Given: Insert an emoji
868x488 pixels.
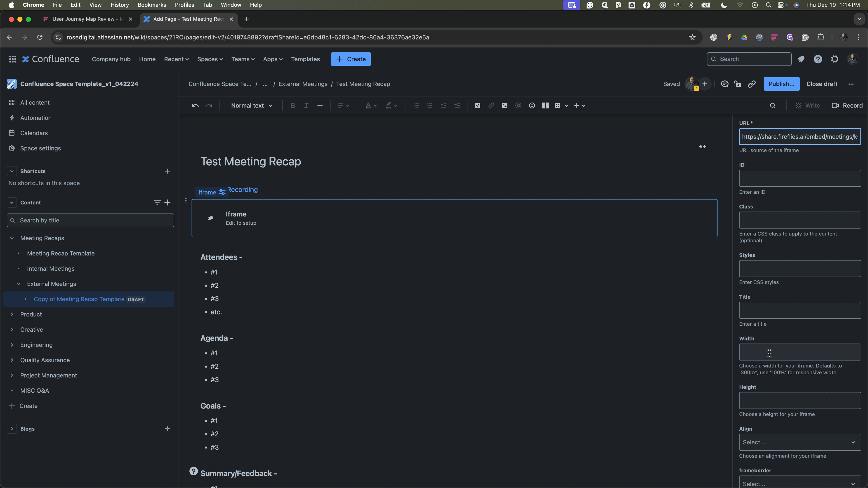Looking at the screenshot, I should [532, 106].
